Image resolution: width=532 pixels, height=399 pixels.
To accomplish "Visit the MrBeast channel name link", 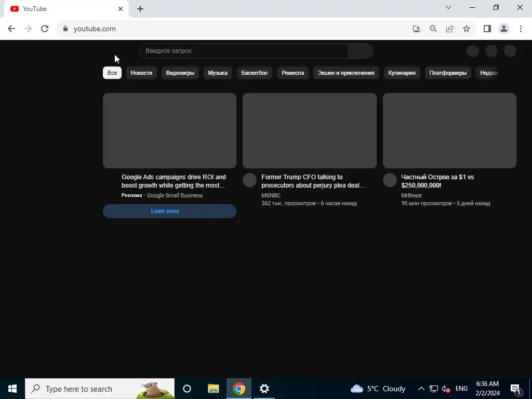I will click(x=411, y=195).
